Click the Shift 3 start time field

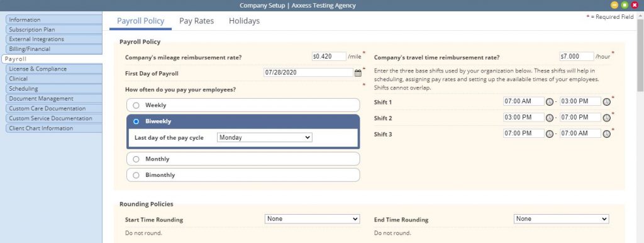tap(524, 133)
